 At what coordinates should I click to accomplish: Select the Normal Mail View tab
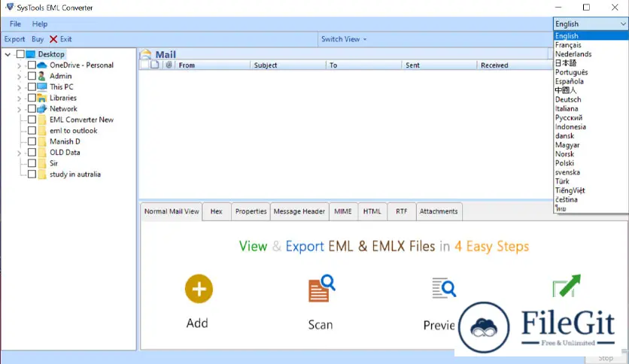(172, 211)
